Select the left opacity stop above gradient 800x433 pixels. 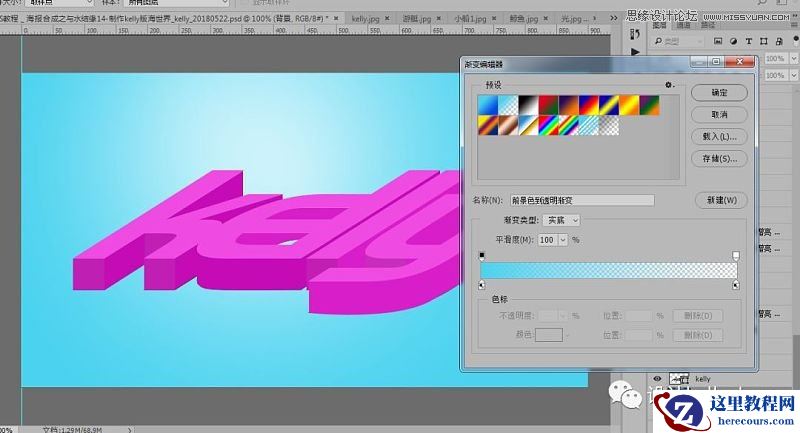482,256
